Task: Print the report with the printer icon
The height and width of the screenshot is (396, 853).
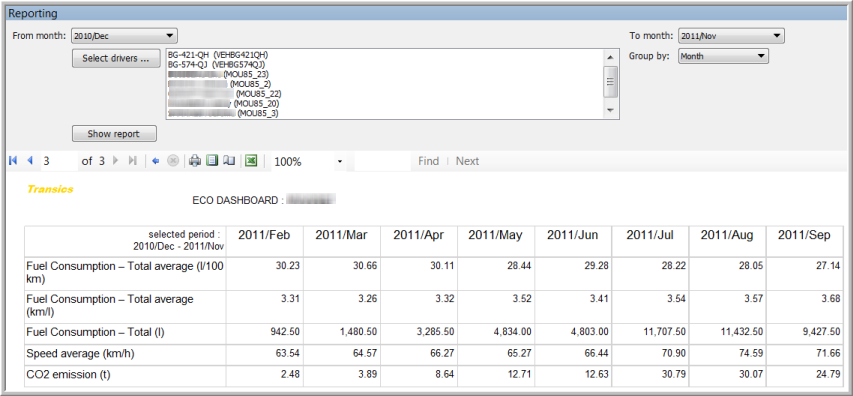Action: 195,161
